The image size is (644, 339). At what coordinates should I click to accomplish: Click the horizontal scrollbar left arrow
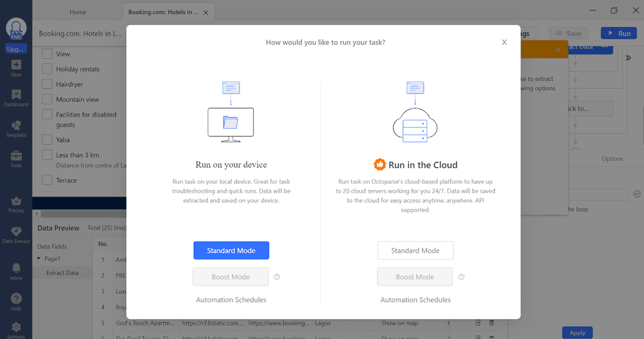point(37,214)
